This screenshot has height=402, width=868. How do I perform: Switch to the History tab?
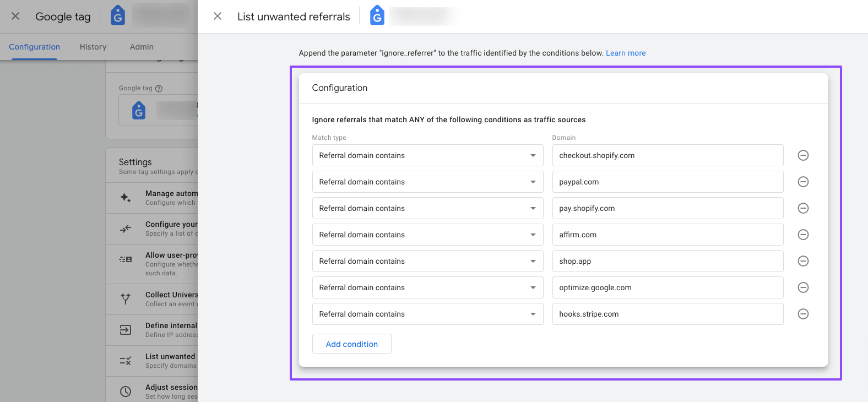93,47
